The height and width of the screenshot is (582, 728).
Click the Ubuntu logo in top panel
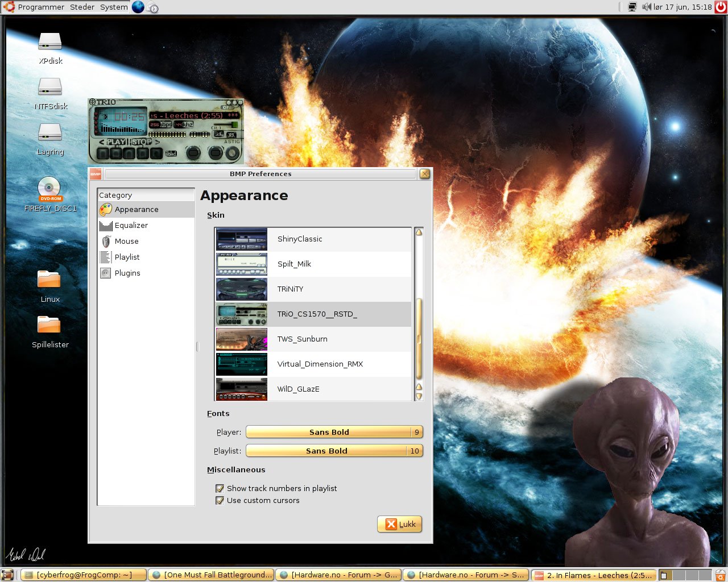click(9, 7)
